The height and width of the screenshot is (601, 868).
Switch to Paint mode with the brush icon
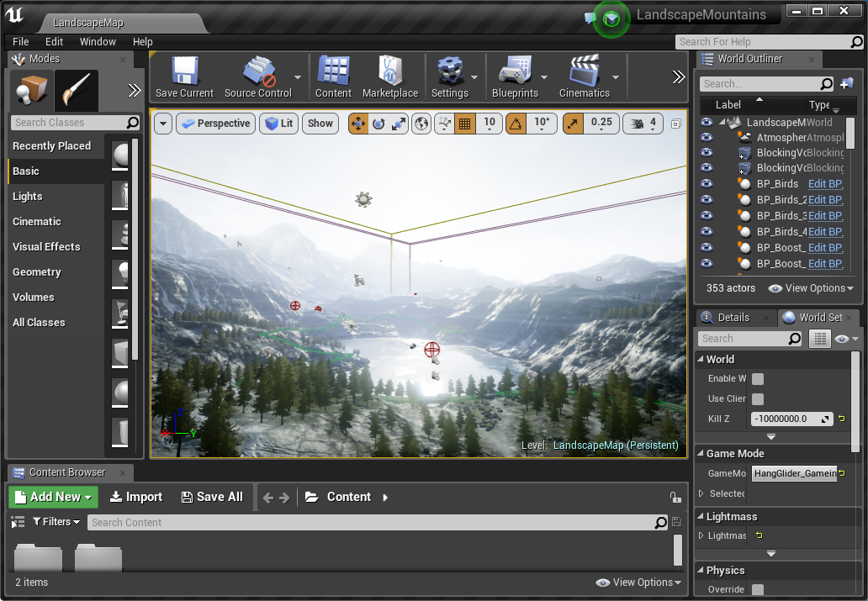75,90
